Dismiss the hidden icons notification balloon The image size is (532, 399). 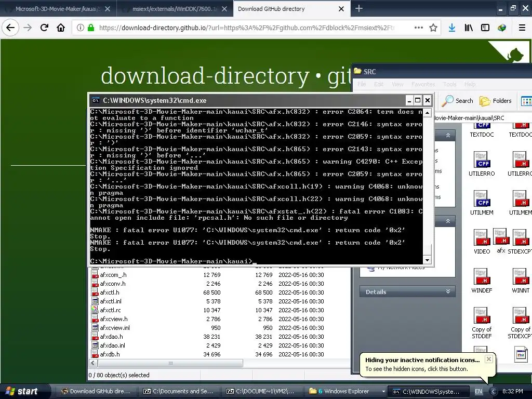[488, 359]
